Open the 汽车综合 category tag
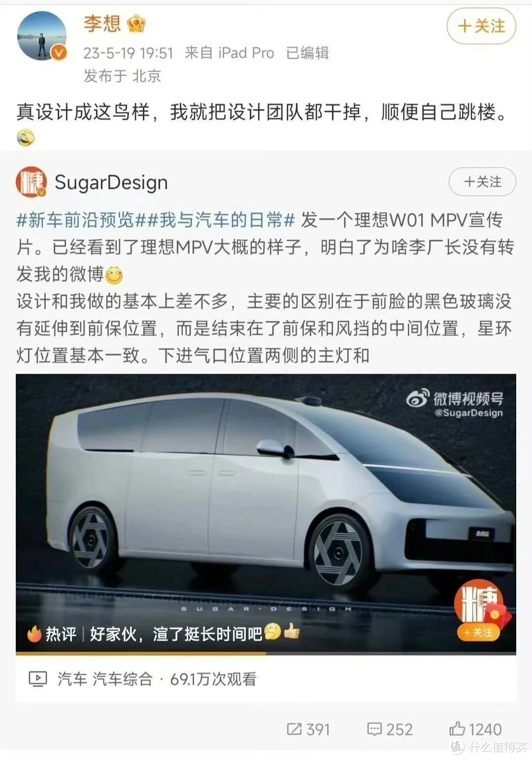532x760 pixels. 123,679
